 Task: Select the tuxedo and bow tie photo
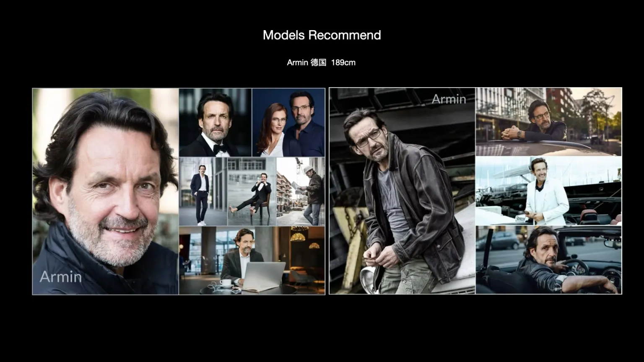(x=215, y=122)
